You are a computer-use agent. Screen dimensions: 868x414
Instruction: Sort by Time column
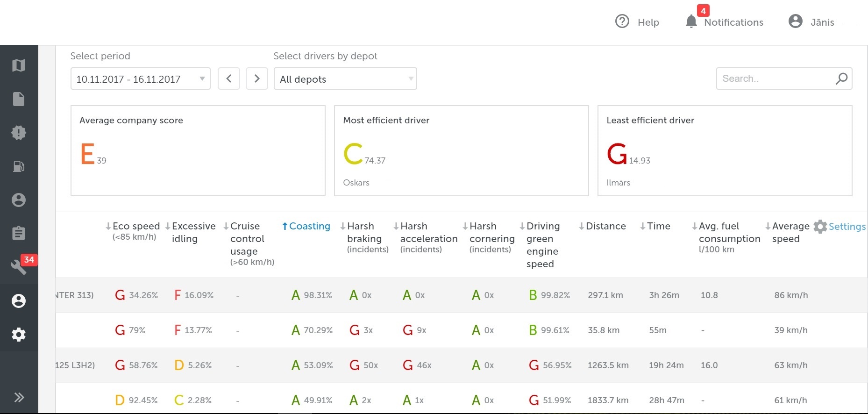coord(655,226)
